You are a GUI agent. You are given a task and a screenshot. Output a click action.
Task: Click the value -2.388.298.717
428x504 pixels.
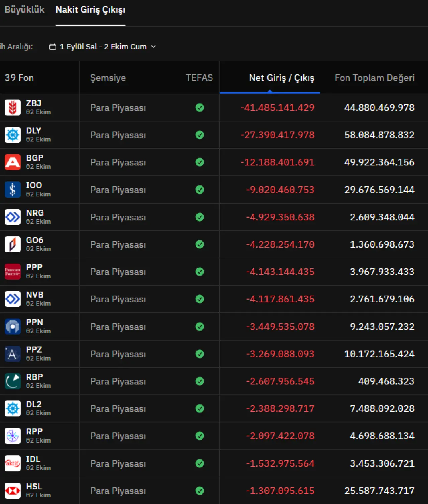coord(280,409)
